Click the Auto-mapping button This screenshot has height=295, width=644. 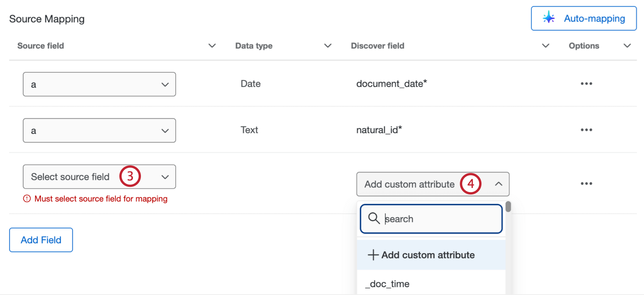[583, 18]
